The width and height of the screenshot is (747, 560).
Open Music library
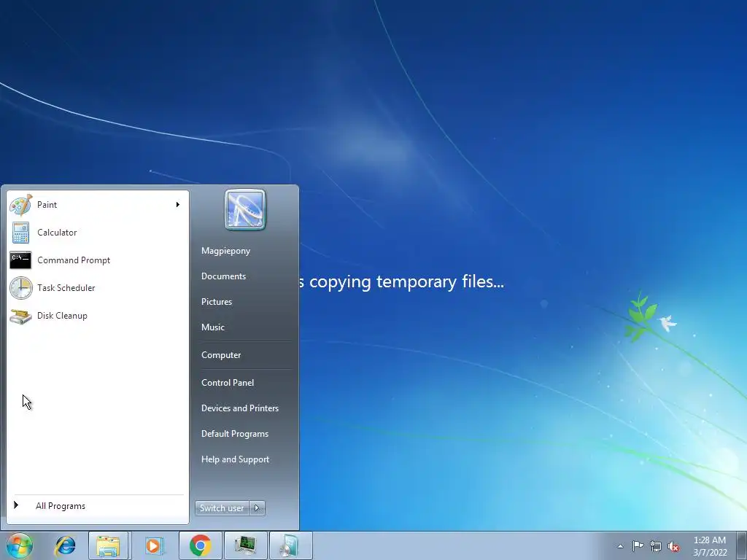(x=213, y=327)
